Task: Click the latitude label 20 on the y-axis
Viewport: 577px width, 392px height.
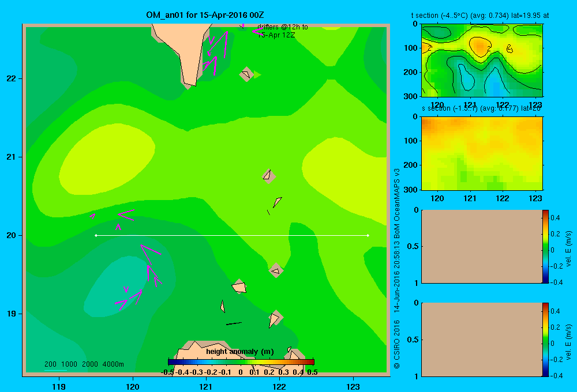Action: (11, 235)
